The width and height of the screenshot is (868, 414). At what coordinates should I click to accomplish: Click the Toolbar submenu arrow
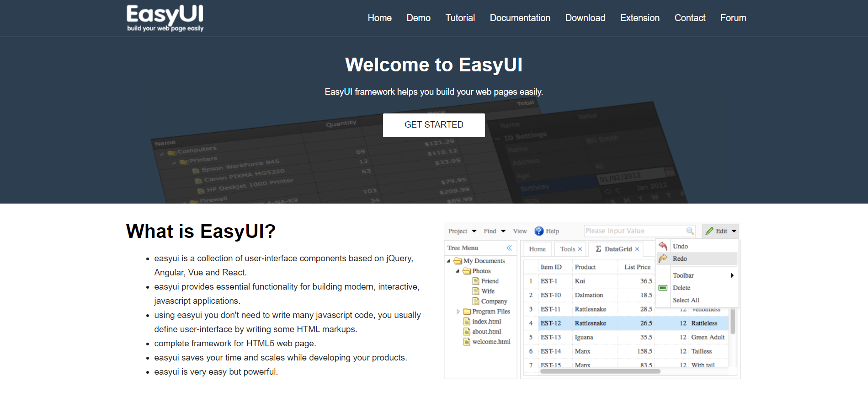[x=732, y=275]
